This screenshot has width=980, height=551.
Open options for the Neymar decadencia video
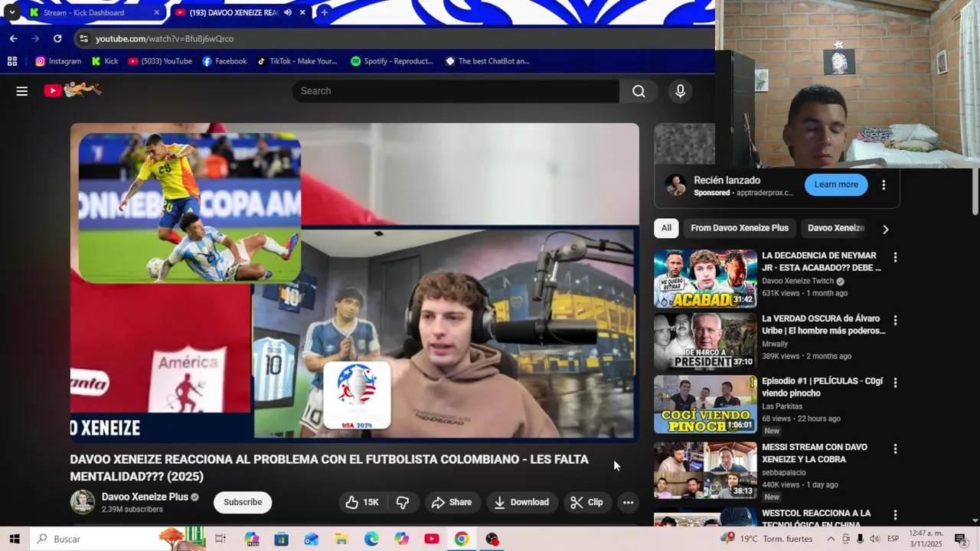pos(895,257)
